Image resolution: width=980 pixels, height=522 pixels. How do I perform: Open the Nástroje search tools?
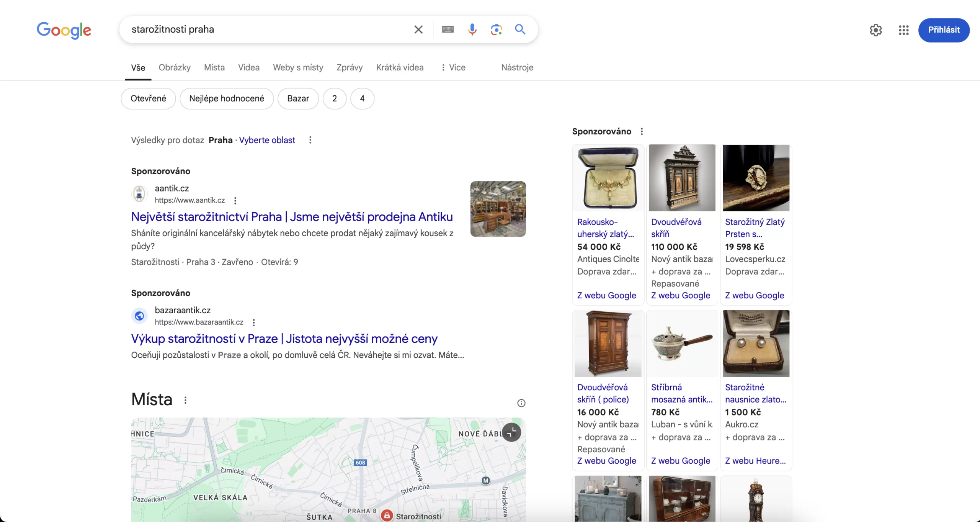517,67
